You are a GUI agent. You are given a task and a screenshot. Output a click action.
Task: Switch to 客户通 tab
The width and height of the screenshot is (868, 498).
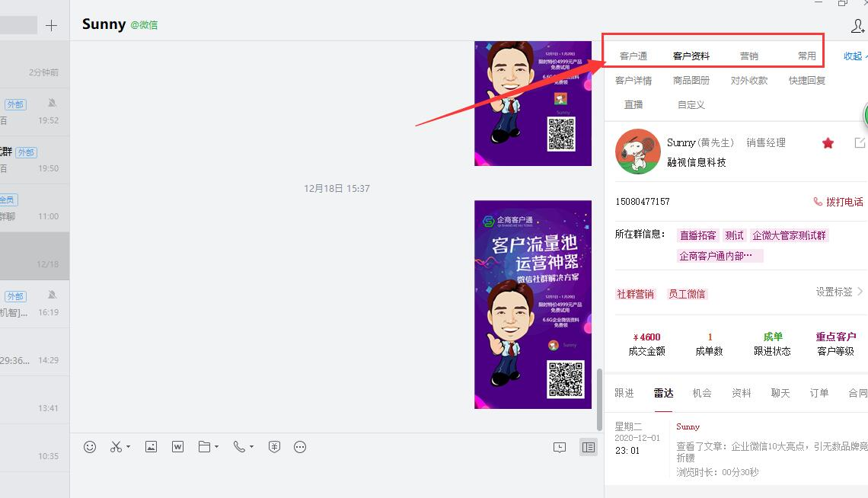[x=633, y=56]
